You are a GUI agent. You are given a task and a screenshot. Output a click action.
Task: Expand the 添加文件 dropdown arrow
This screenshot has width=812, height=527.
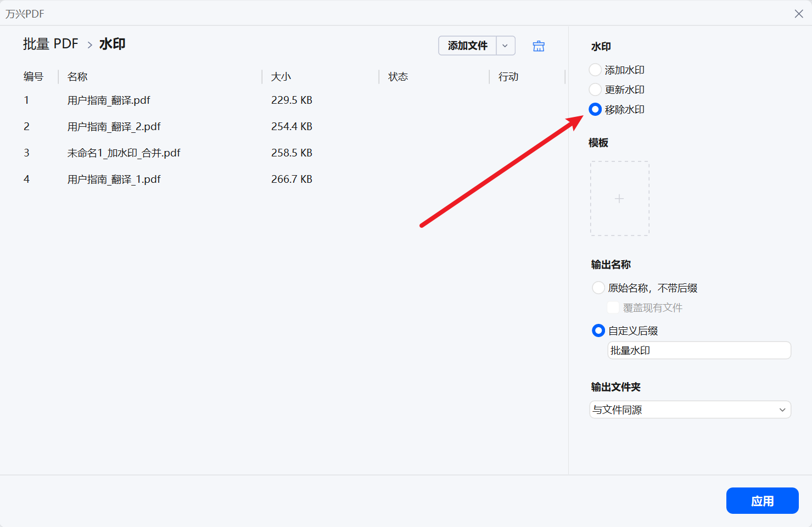click(505, 46)
